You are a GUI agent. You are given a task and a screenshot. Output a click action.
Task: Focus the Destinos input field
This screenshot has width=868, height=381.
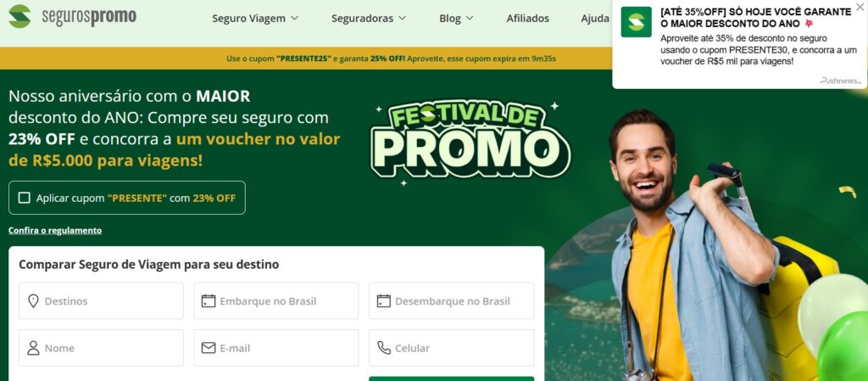(x=102, y=301)
